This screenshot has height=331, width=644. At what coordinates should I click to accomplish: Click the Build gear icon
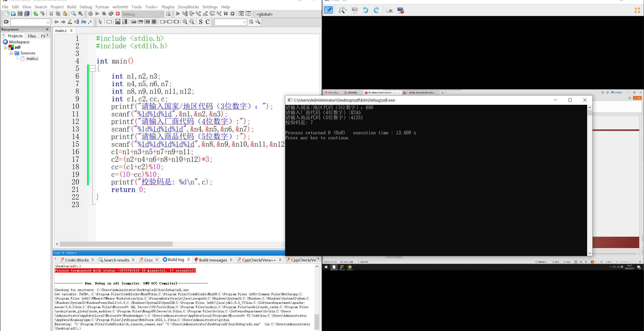click(x=91, y=14)
